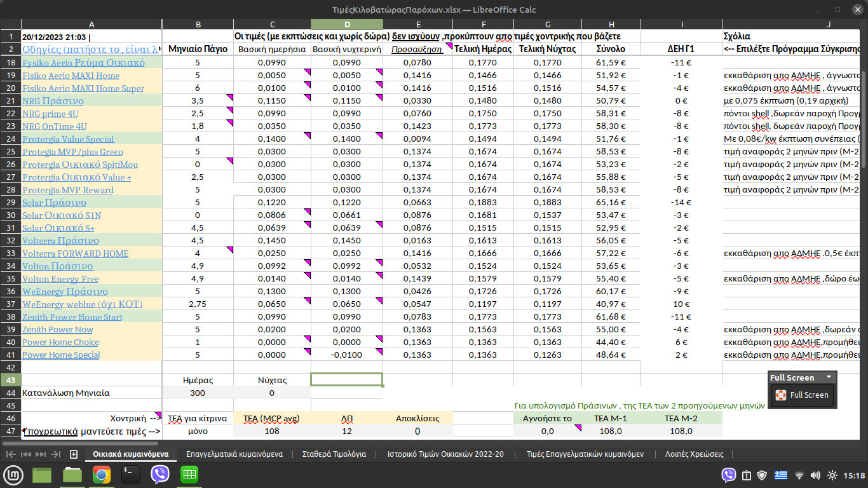Open the Σταθερά Τιμολόγια sheet tab
The height and width of the screenshot is (488, 868).
point(334,454)
